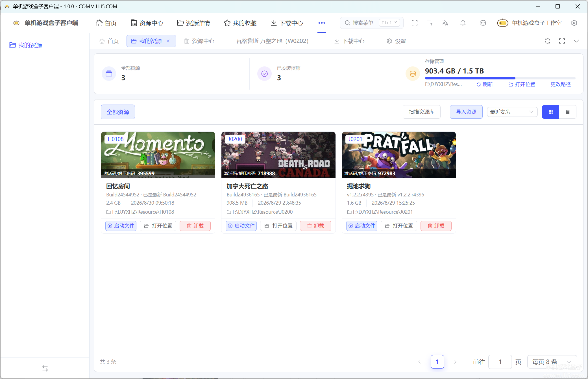
Task: Switch to the 下载中心 page tab
Action: coord(349,41)
